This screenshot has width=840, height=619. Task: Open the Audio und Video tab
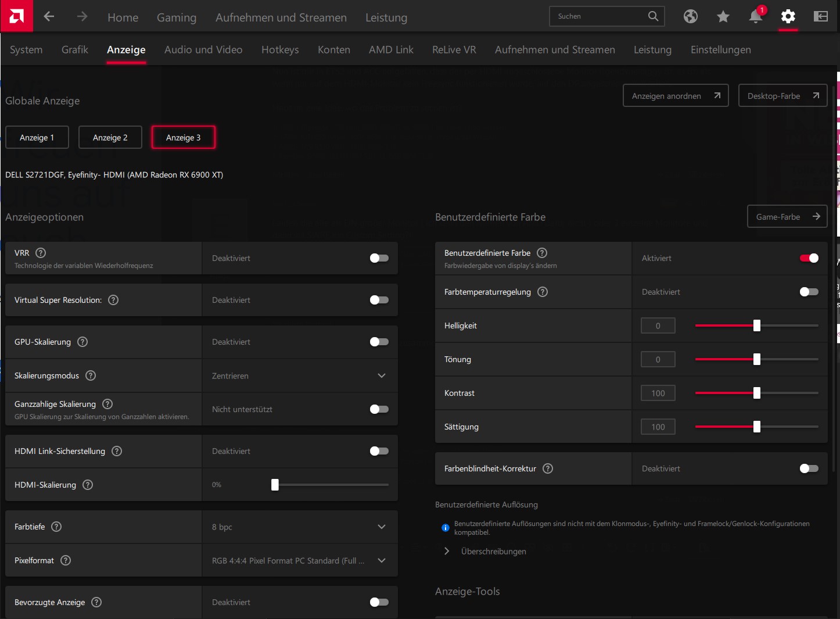click(203, 50)
